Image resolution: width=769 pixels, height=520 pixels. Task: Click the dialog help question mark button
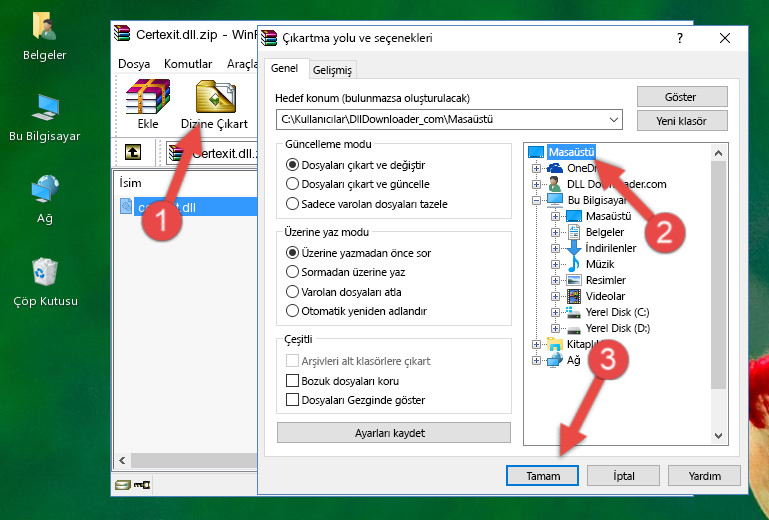[680, 38]
